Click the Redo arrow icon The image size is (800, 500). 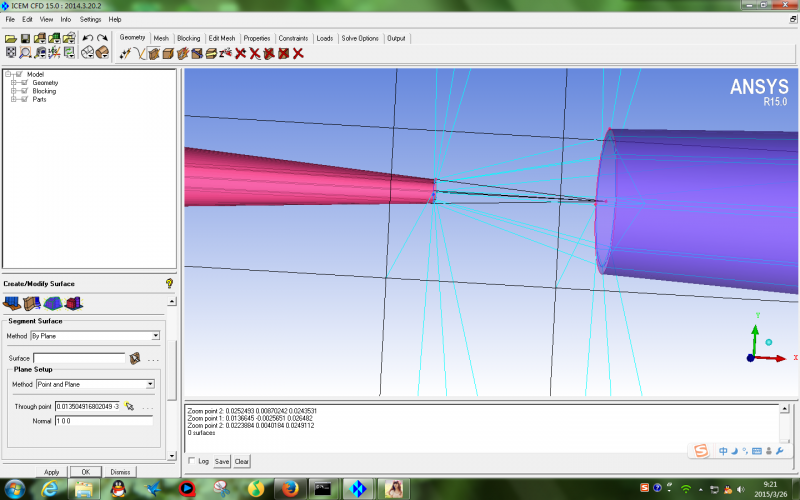[x=102, y=38]
